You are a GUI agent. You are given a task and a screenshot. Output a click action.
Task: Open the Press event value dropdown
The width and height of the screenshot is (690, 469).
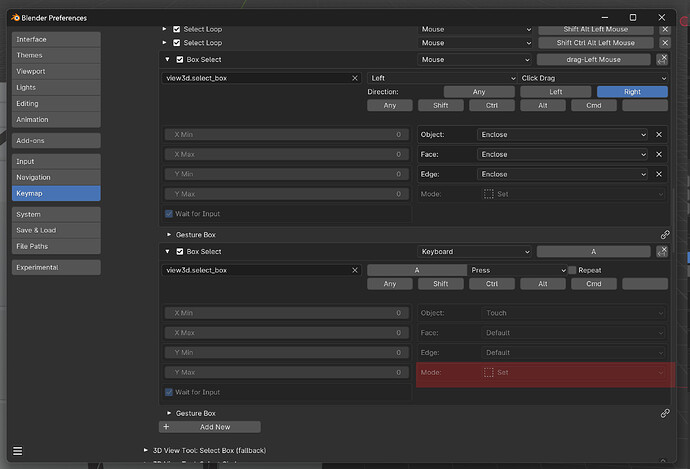tap(518, 270)
